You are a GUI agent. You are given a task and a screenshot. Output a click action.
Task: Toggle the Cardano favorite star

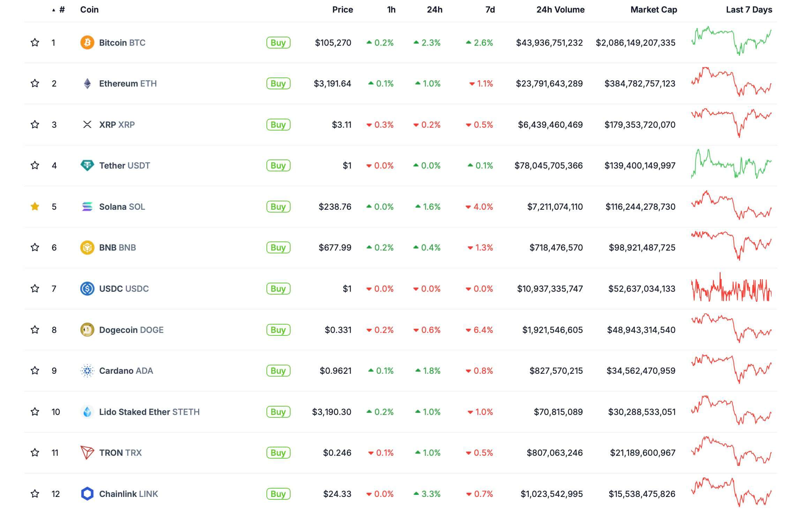point(35,371)
